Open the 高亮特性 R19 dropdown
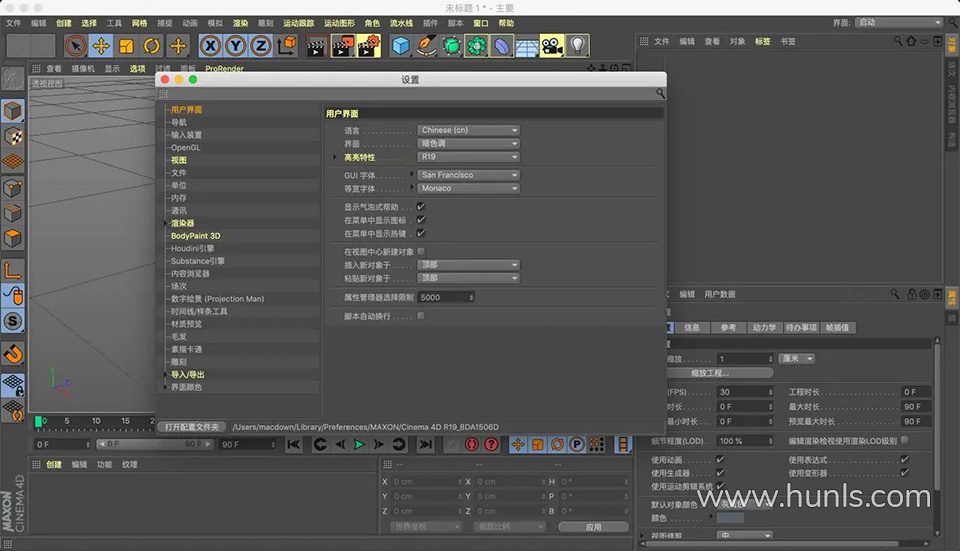 468,157
